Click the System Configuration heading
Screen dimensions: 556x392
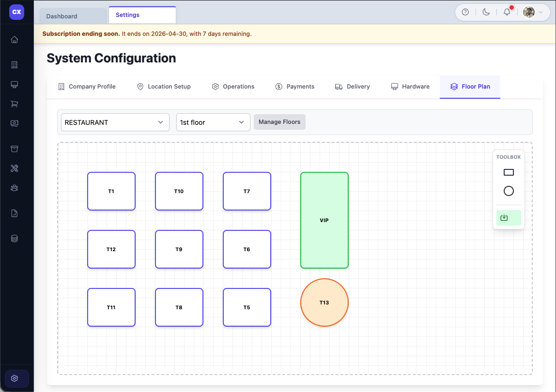(x=111, y=58)
